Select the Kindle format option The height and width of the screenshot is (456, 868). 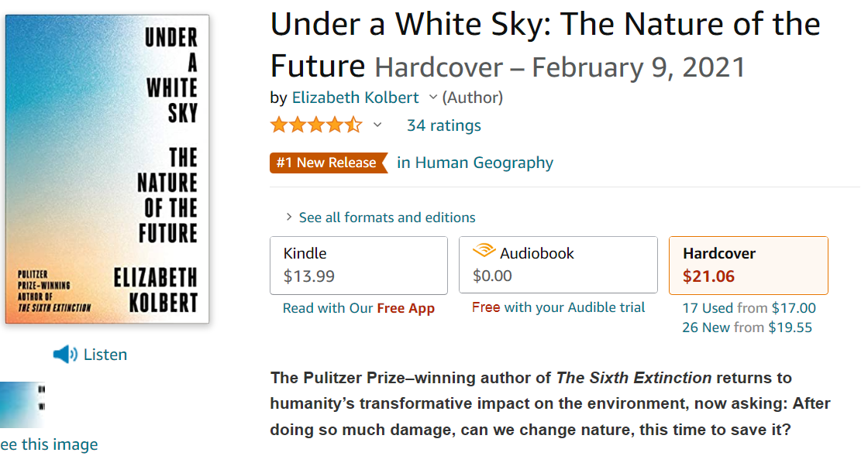(x=359, y=265)
